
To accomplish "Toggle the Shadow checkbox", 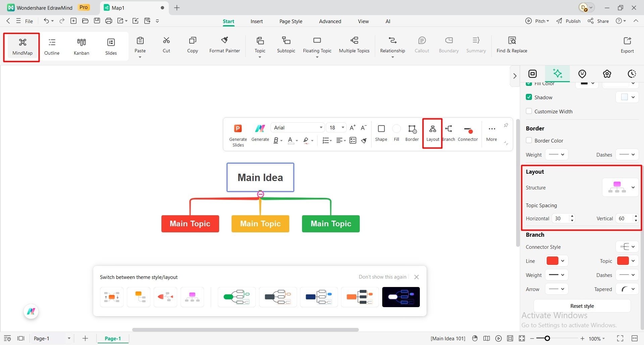I will (x=529, y=97).
